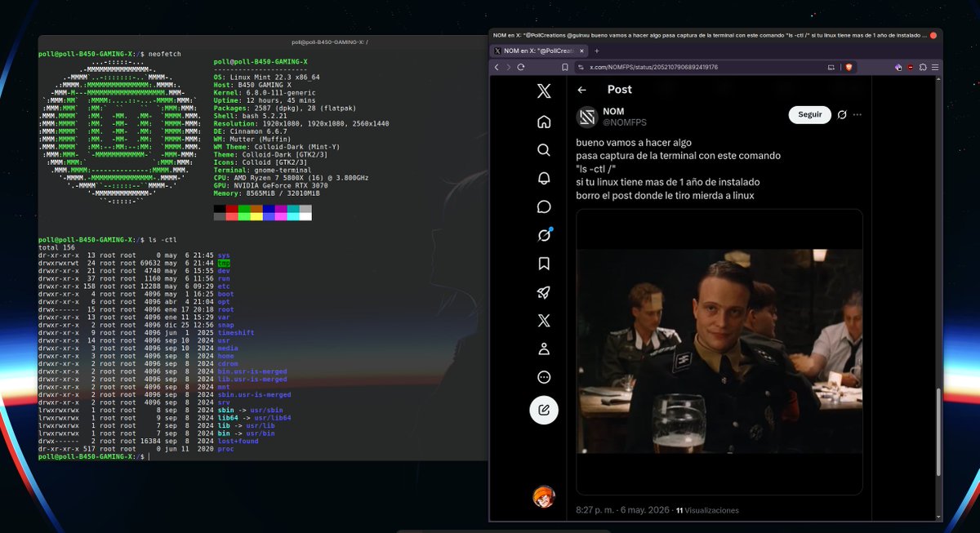The image size is (980, 533).
Task: Open Bookmarks in X sidebar
Action: pos(544,264)
